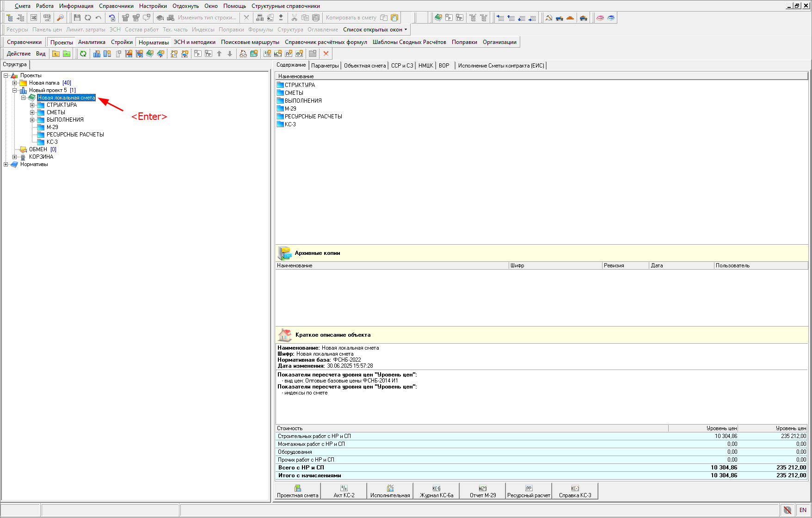Collapse the Новый проект 5 node
This screenshot has width=812, height=518.
14,90
